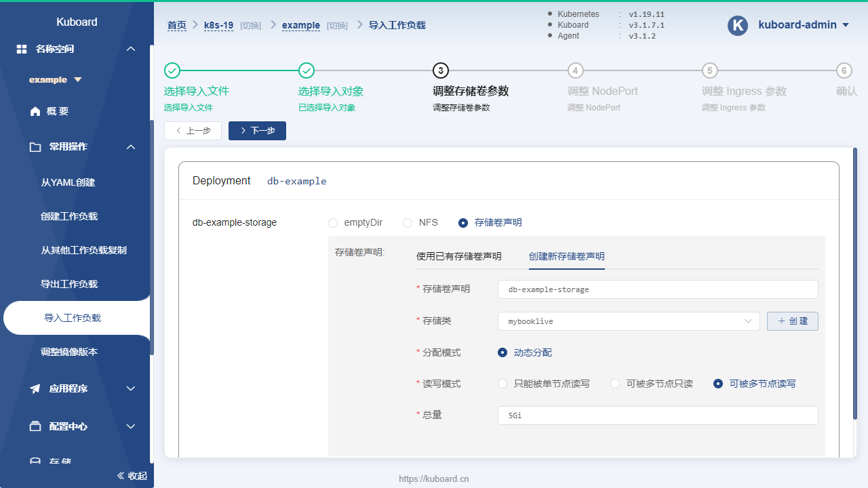
Task: Select emptyDir volume type
Action: [333, 222]
